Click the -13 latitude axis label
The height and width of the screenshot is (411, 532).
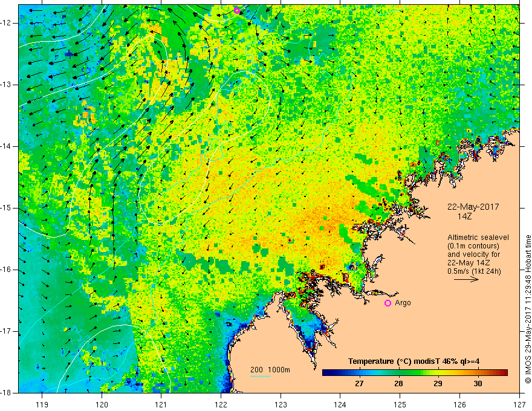click(x=7, y=85)
